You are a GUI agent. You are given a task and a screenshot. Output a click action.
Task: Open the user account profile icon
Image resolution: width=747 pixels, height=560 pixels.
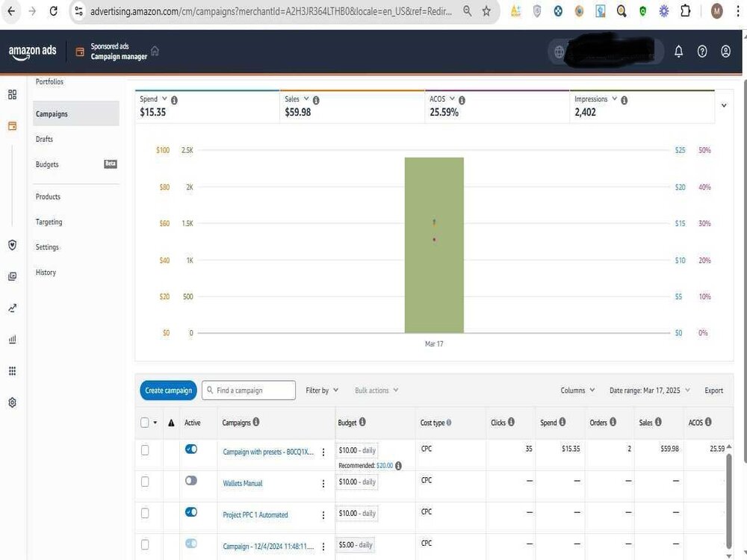(725, 52)
